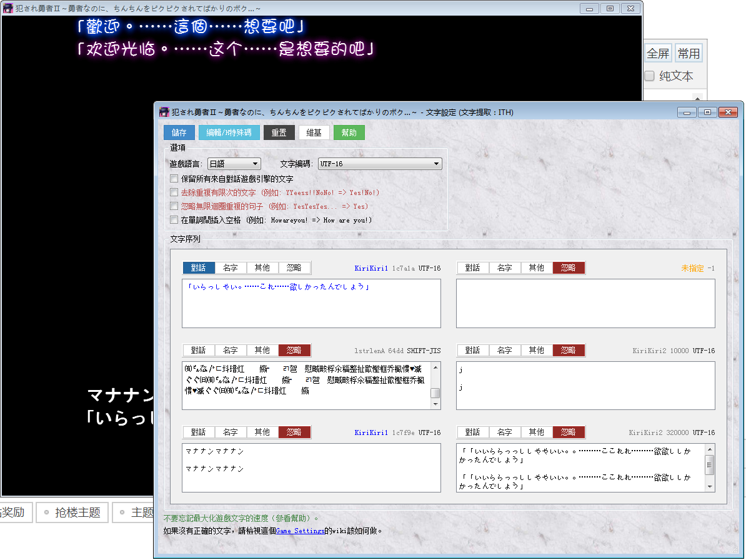Assign 對話 to the 未指定 thread

[473, 267]
